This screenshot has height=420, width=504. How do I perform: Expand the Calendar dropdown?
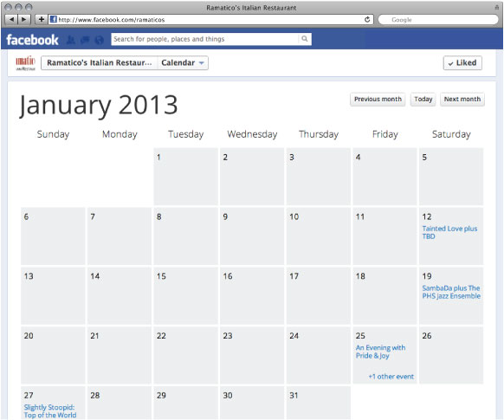point(183,62)
